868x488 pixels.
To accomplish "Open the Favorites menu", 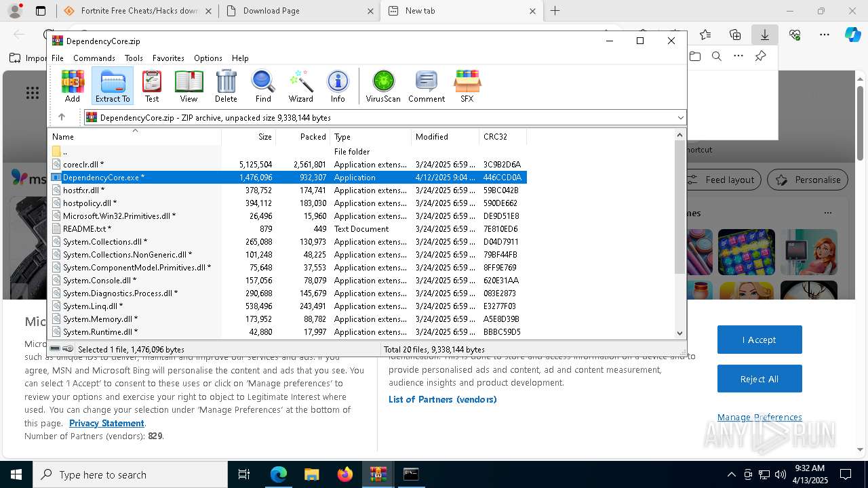I will click(168, 58).
